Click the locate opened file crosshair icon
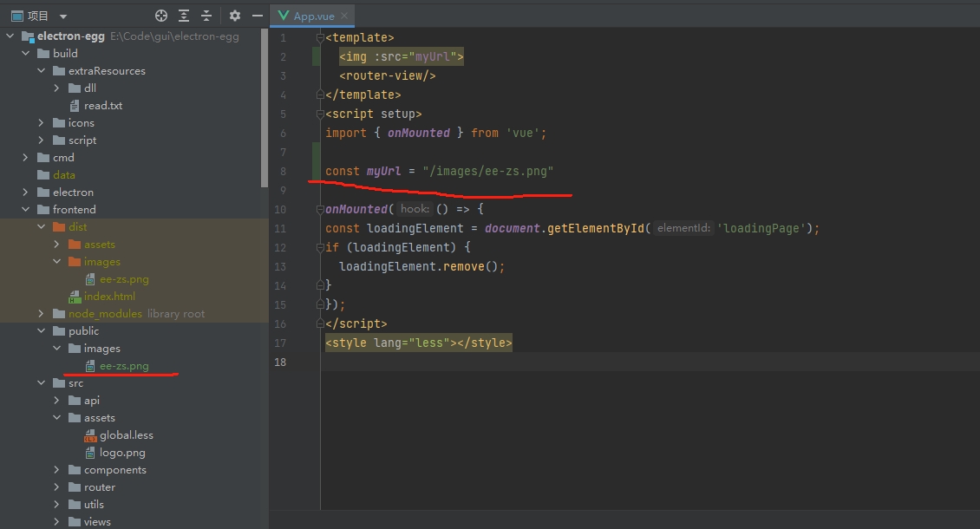980x529 pixels. tap(161, 16)
